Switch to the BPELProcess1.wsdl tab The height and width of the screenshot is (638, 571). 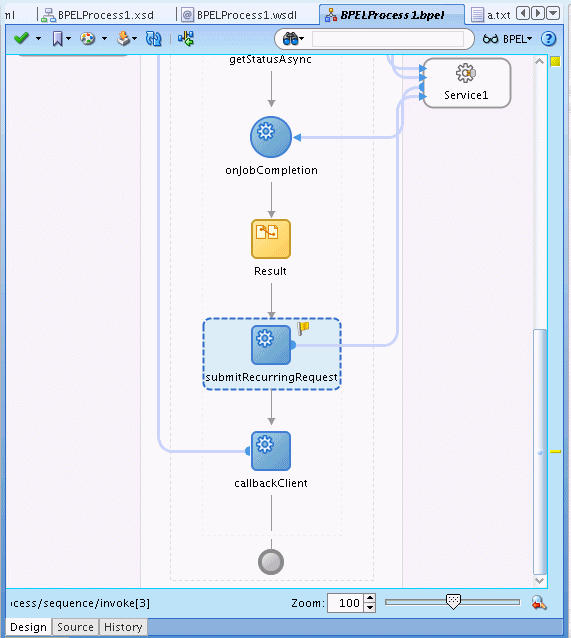(240, 15)
